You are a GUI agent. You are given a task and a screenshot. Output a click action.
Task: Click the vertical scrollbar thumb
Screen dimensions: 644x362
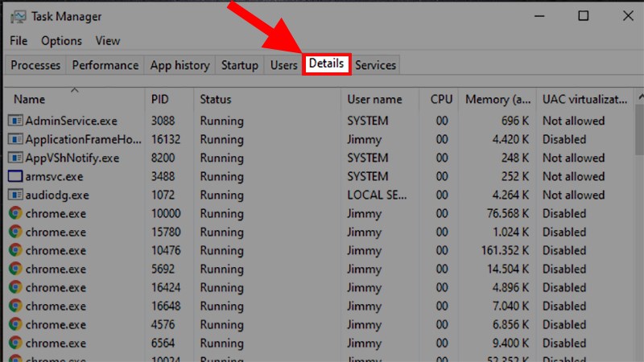pyautogui.click(x=640, y=130)
